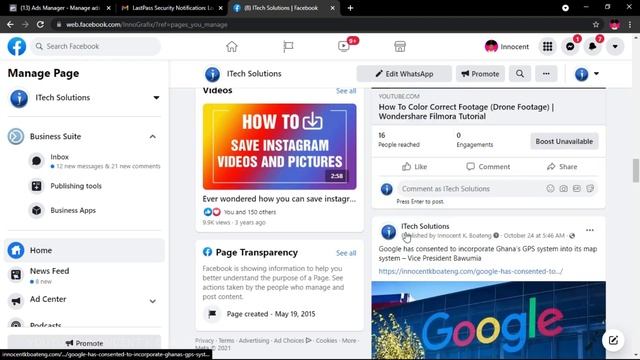Click the Terms footer link

[x=227, y=340]
